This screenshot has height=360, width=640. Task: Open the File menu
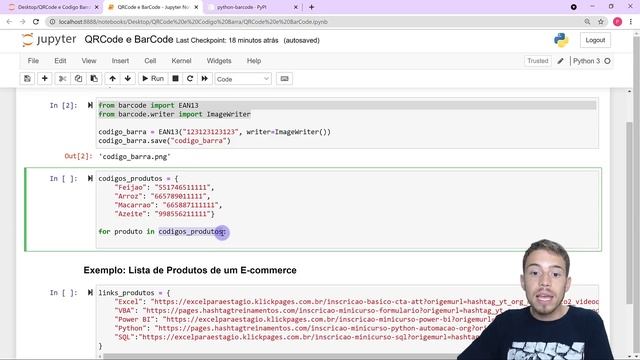[33, 61]
